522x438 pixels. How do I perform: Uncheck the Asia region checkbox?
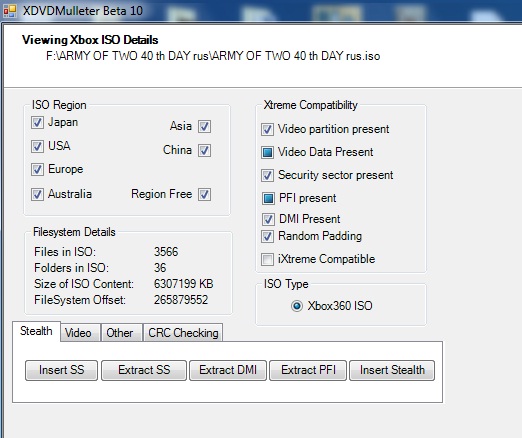(204, 126)
